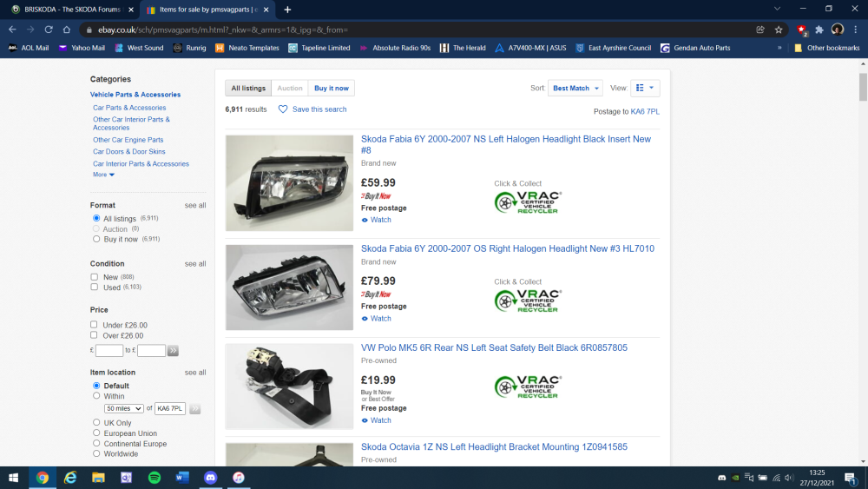Screen dimensions: 868x489
Task: Open a new browser tab
Action: tap(287, 10)
